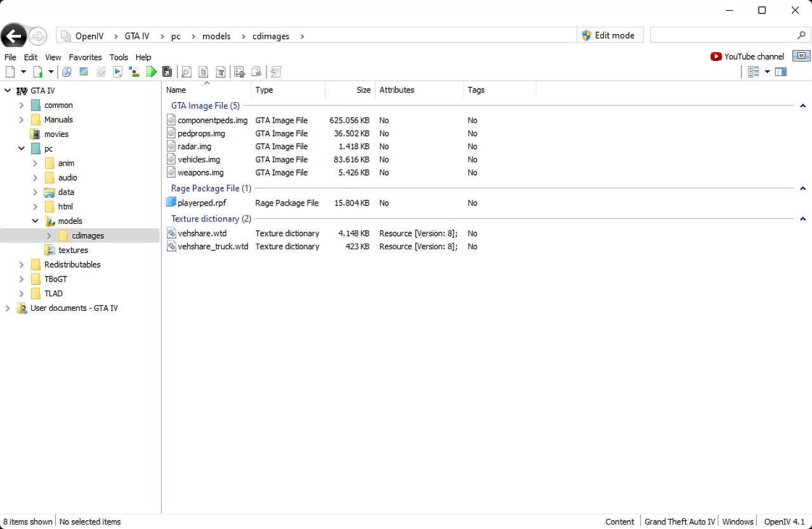
Task: Open the Edit menu
Action: pyautogui.click(x=30, y=57)
